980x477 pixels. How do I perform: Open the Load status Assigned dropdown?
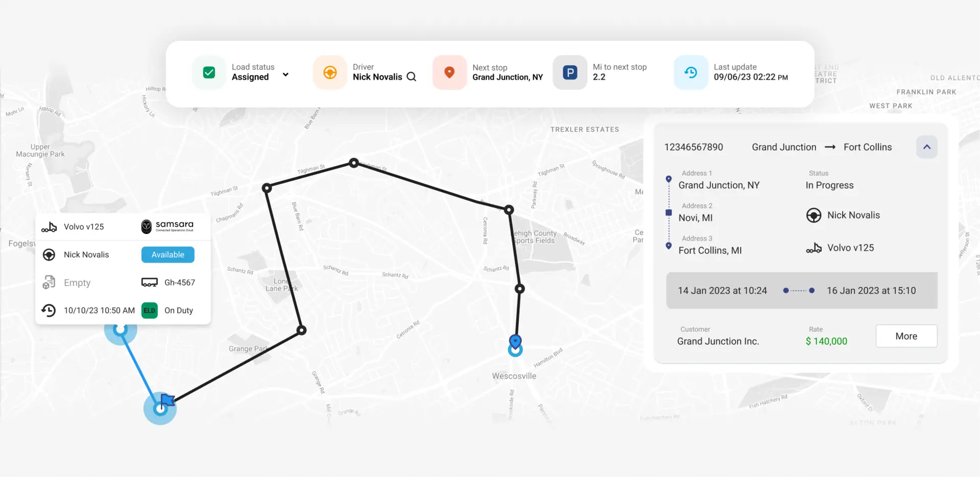[x=285, y=75]
